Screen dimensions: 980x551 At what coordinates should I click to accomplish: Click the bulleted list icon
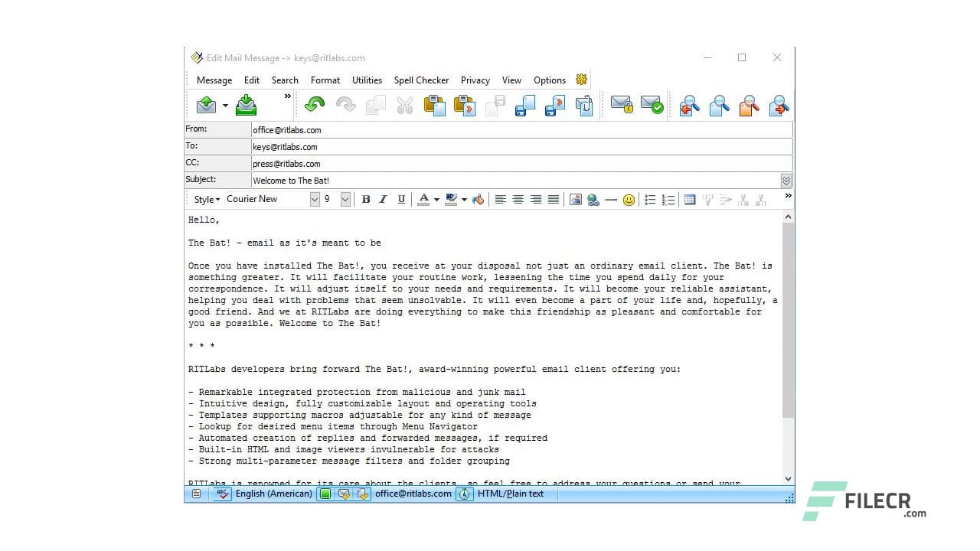651,199
